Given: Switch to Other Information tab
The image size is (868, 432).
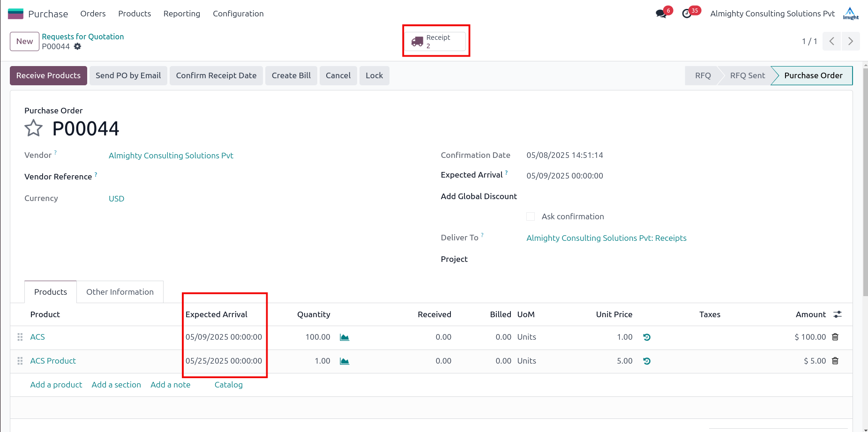Looking at the screenshot, I should [120, 292].
